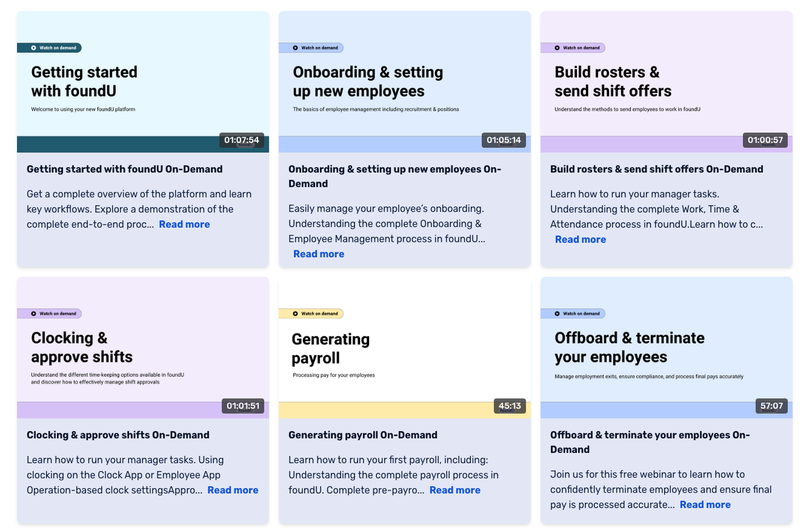Open Offboard & terminate your employees thumbnail

[x=666, y=348]
